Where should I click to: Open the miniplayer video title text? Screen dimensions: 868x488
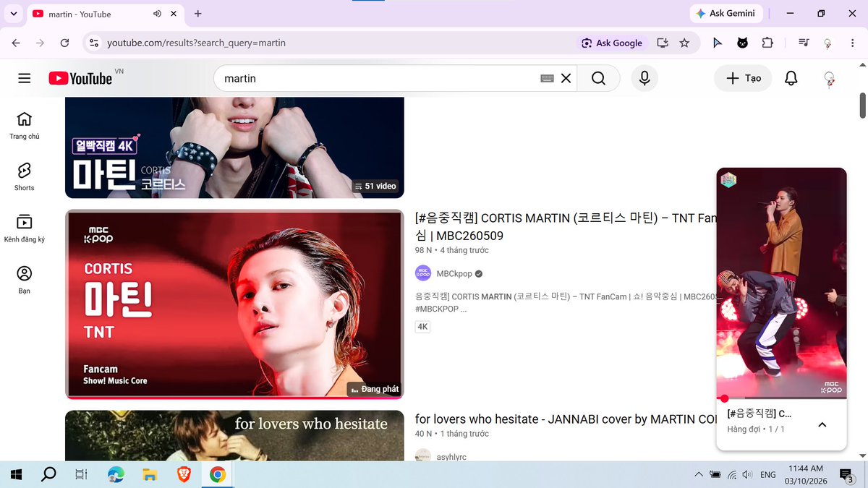coord(759,414)
